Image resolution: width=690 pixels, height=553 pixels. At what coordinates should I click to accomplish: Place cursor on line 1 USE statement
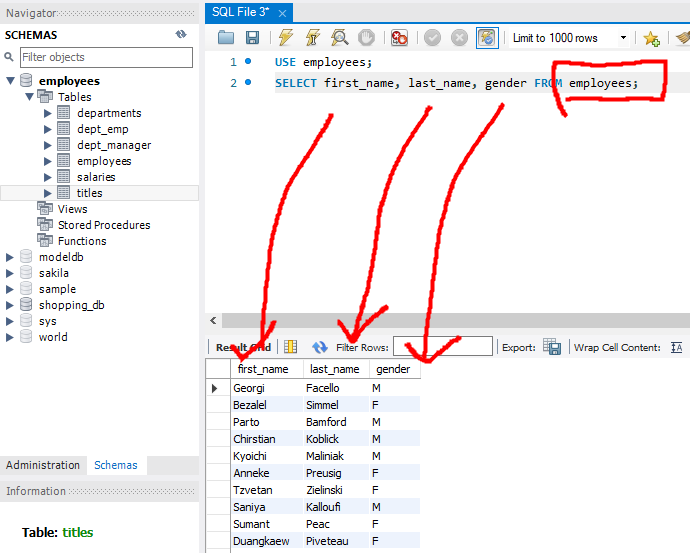pyautogui.click(x=323, y=62)
